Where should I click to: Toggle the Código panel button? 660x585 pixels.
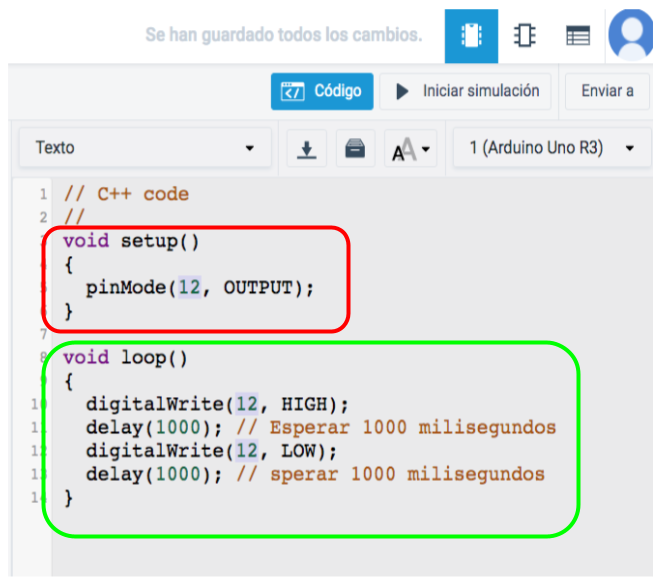[322, 91]
